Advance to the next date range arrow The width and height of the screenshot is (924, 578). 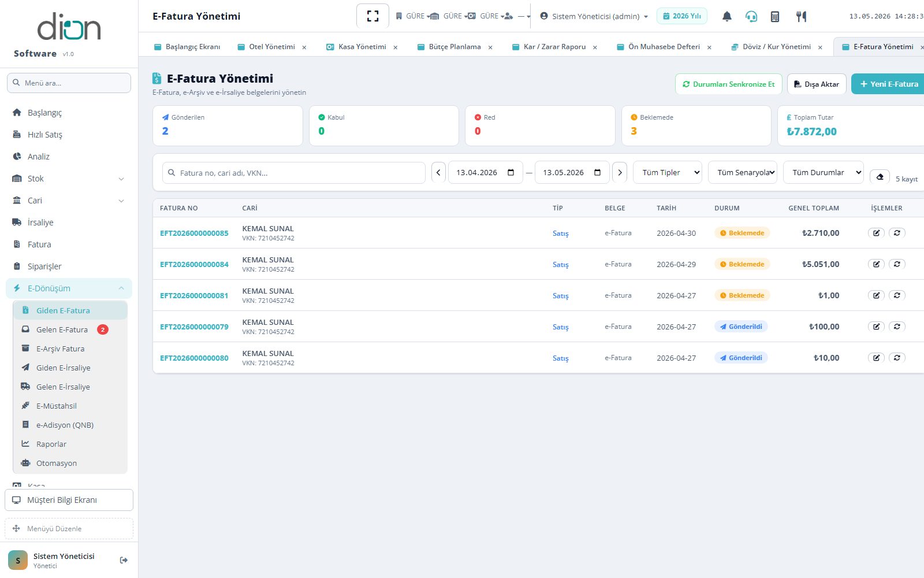pos(620,172)
